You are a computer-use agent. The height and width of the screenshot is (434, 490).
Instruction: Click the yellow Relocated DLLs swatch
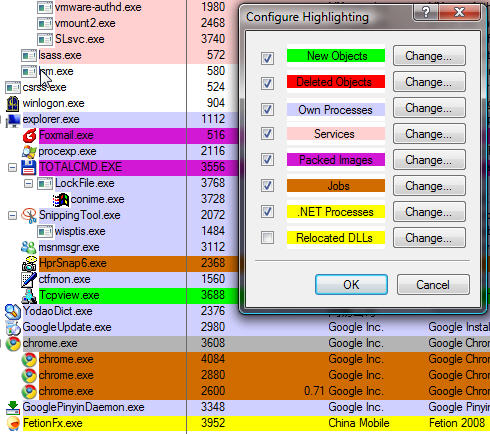336,238
